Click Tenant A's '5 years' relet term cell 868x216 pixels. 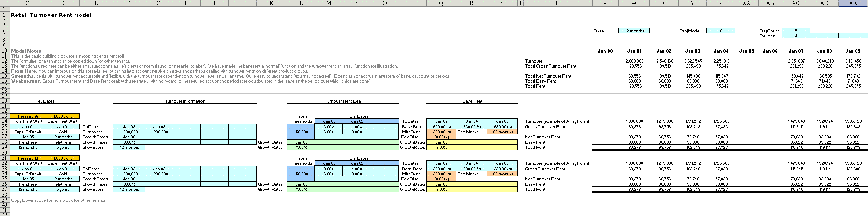63,147
